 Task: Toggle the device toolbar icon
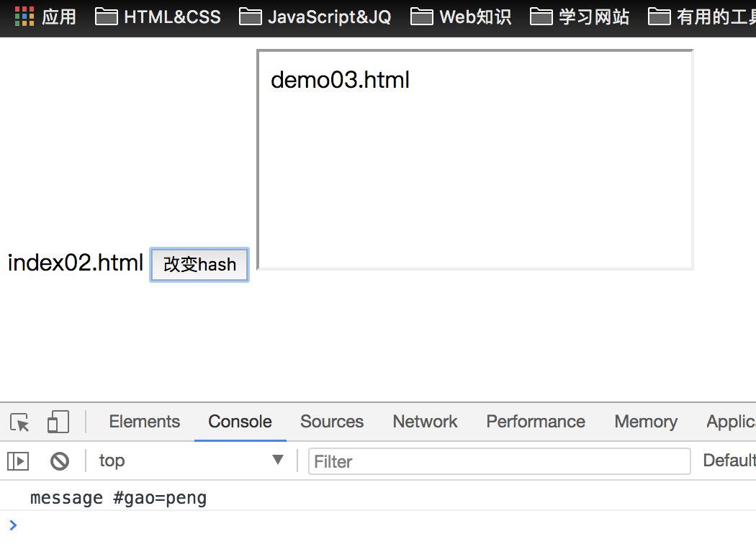pyautogui.click(x=58, y=422)
